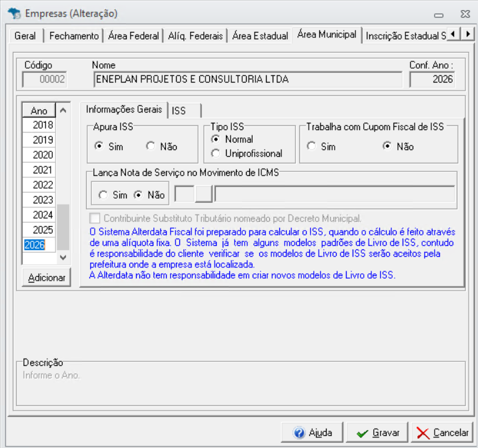The height and width of the screenshot is (448, 478).
Task: Select year 2022 in list
Action: click(x=39, y=185)
